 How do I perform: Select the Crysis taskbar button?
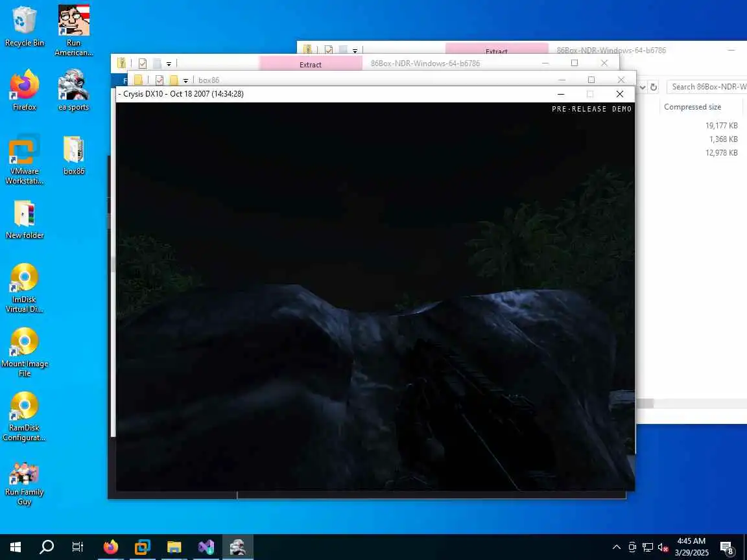click(x=238, y=546)
